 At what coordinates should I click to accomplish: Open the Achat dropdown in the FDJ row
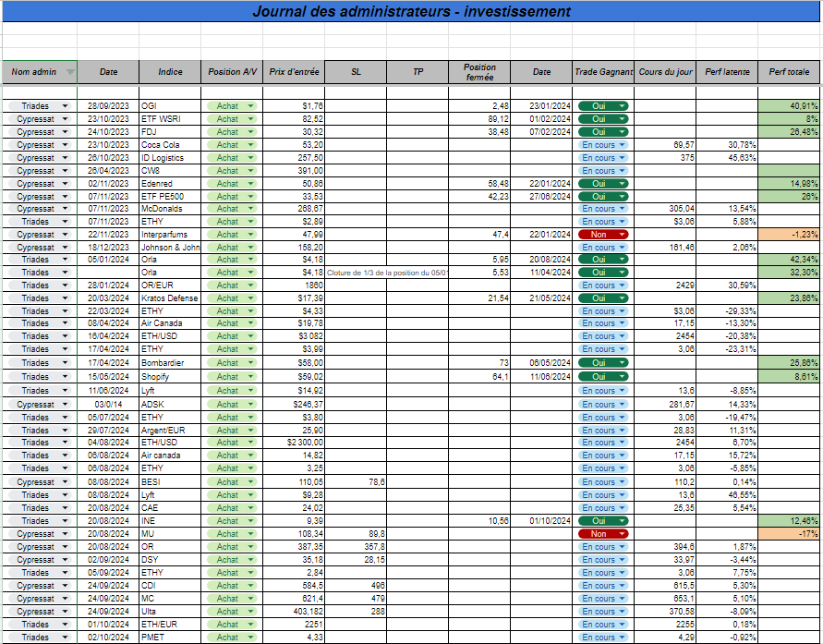click(x=232, y=132)
